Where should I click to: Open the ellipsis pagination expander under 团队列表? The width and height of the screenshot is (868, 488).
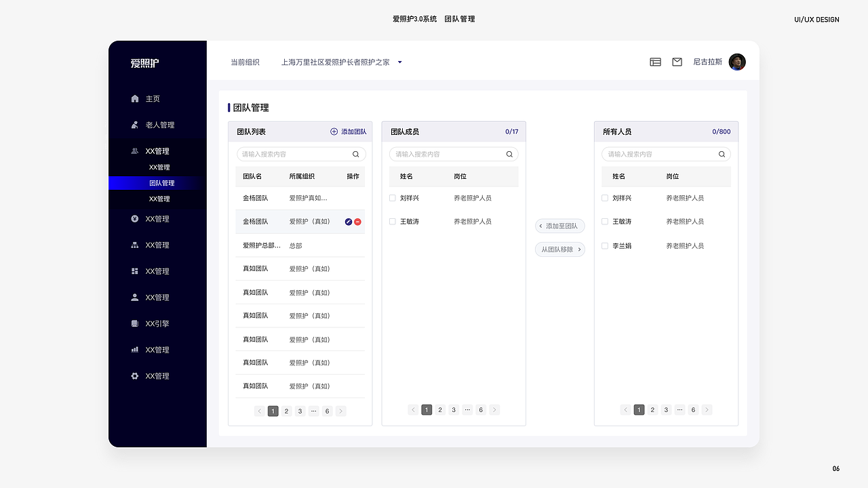[x=313, y=411]
